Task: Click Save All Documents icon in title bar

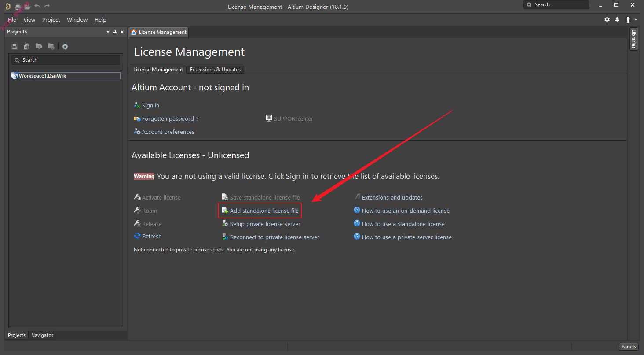Action: (x=18, y=6)
